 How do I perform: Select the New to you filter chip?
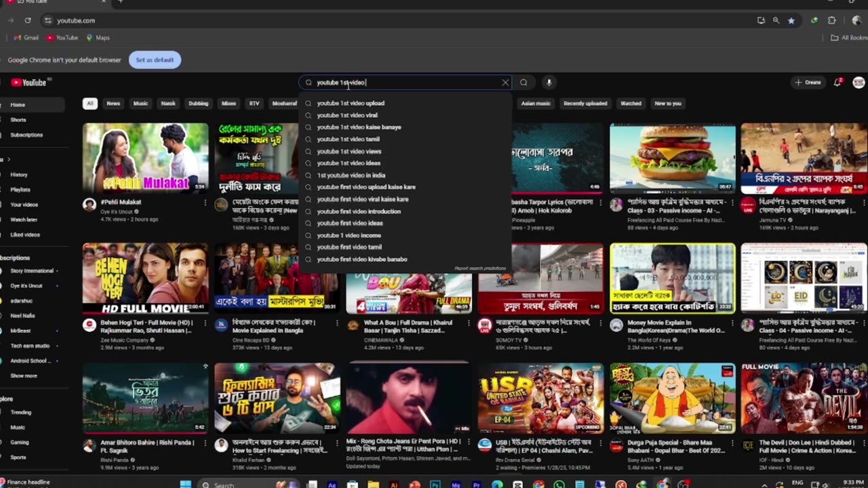[x=668, y=104]
